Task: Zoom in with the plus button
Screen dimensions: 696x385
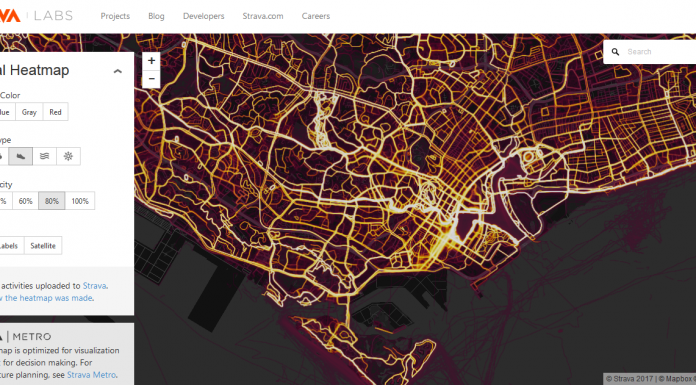Action: click(x=151, y=61)
